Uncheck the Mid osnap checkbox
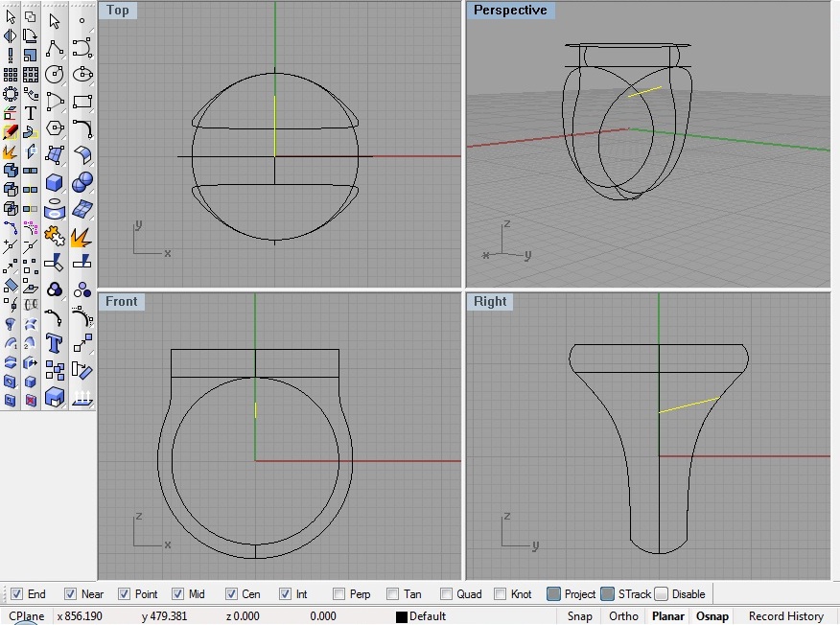 177,594
